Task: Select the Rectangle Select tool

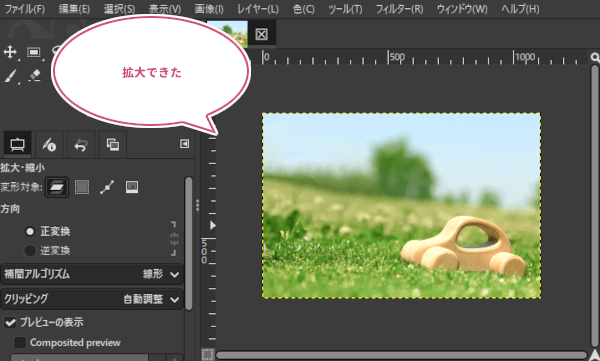Action: pos(34,52)
